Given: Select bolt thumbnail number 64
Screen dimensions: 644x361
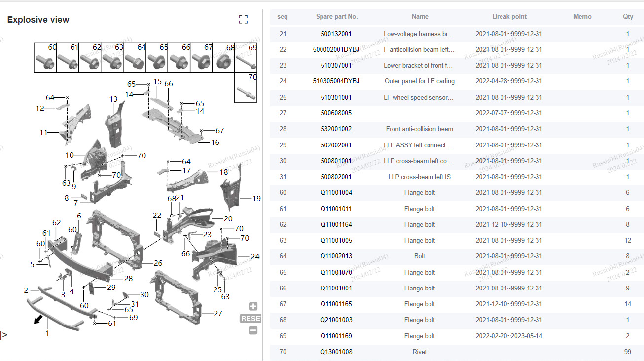Looking at the screenshot, I should (134, 58).
